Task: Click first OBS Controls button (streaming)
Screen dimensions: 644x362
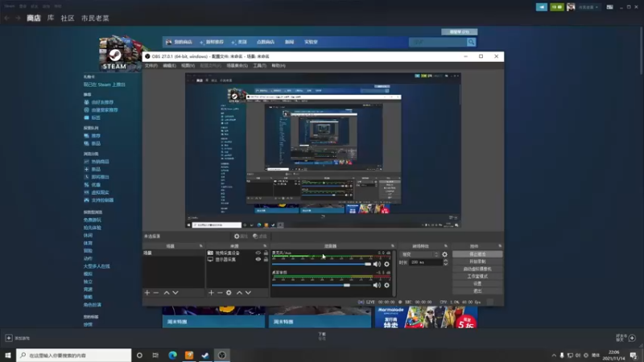Action: [477, 254]
